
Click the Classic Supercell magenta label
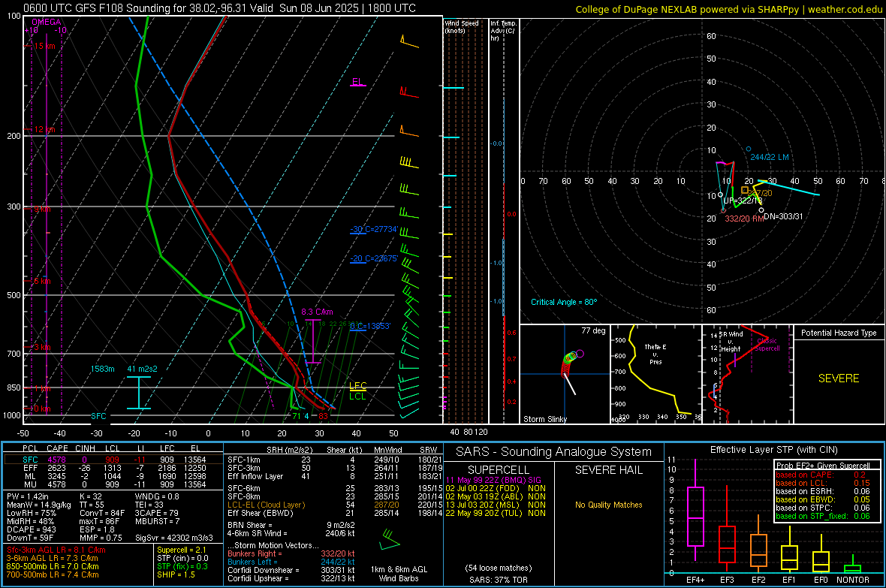click(x=767, y=345)
